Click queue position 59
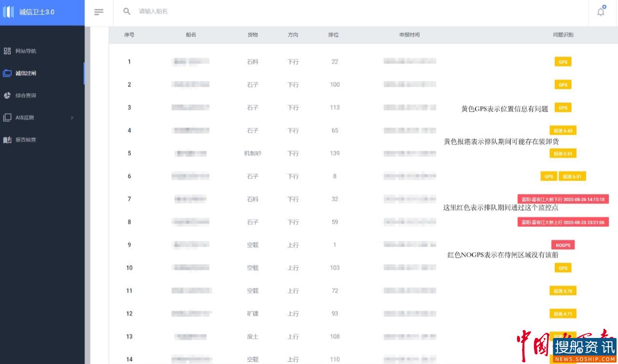 pyautogui.click(x=335, y=222)
